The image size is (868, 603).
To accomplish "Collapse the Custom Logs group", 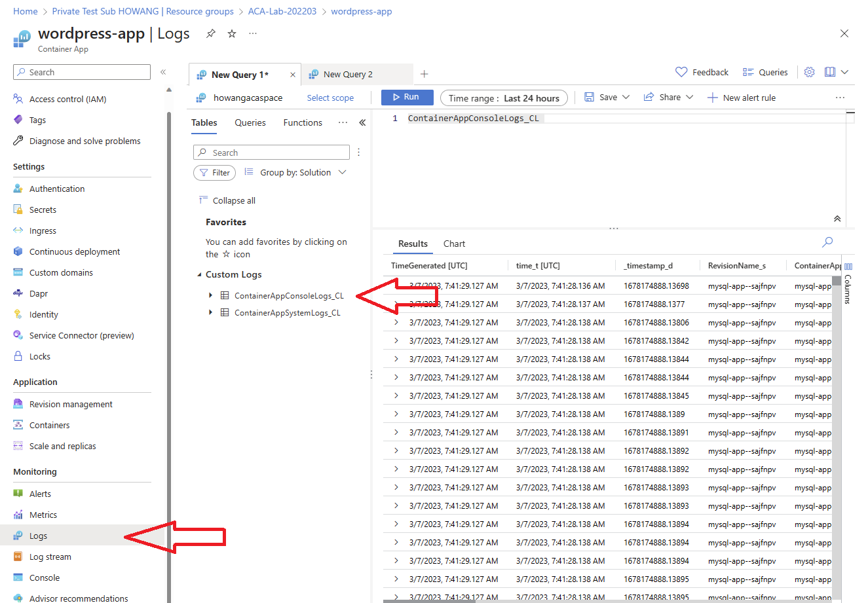I will pyautogui.click(x=200, y=275).
